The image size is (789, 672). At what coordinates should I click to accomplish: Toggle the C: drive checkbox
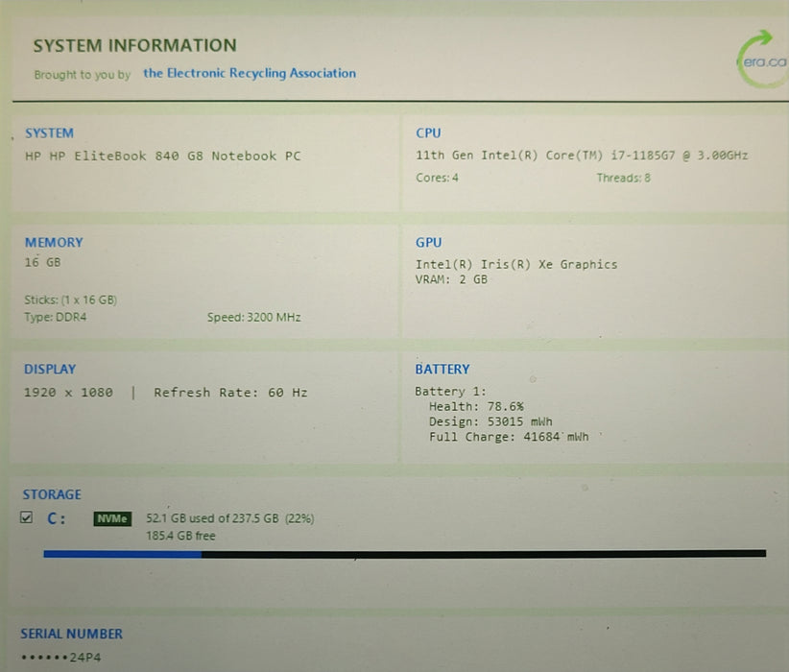pyautogui.click(x=26, y=517)
